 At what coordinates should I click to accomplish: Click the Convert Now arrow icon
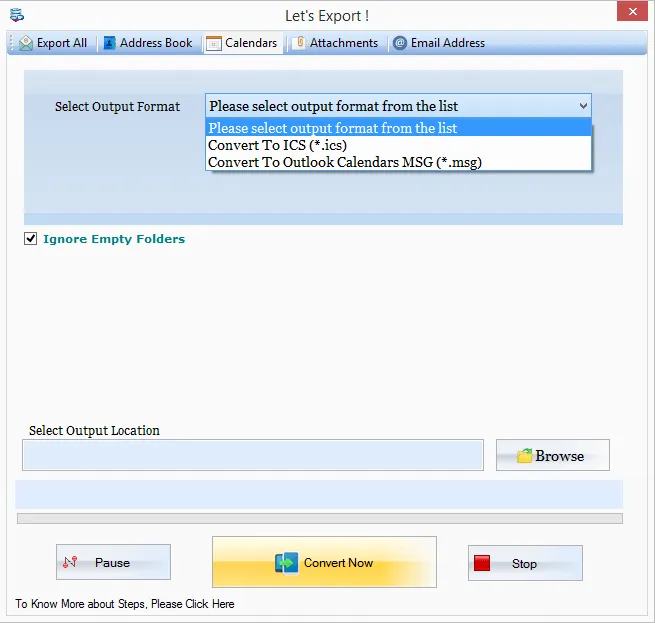(x=287, y=562)
